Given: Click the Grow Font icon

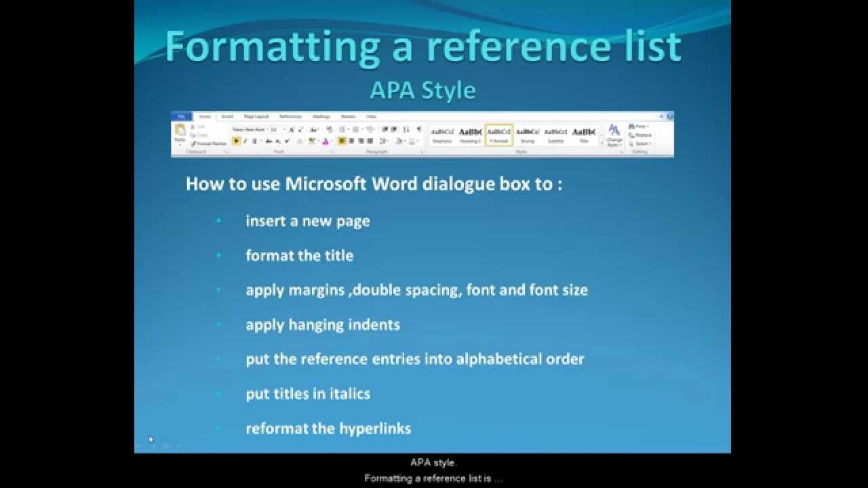Looking at the screenshot, I should tap(292, 129).
